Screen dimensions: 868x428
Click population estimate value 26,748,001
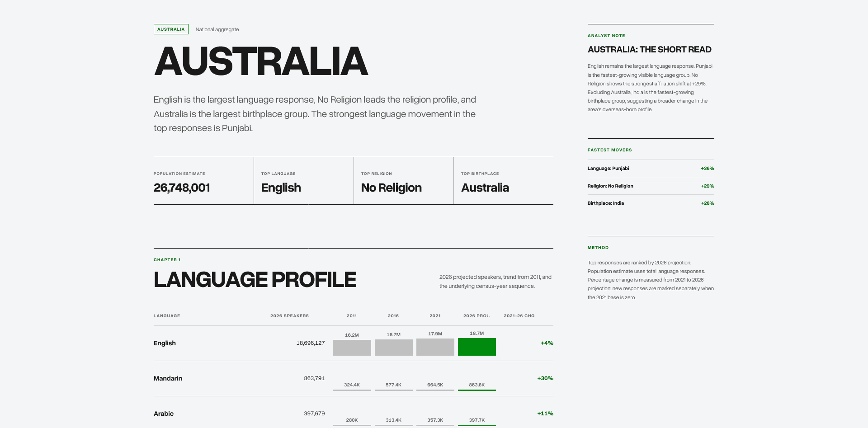[182, 188]
